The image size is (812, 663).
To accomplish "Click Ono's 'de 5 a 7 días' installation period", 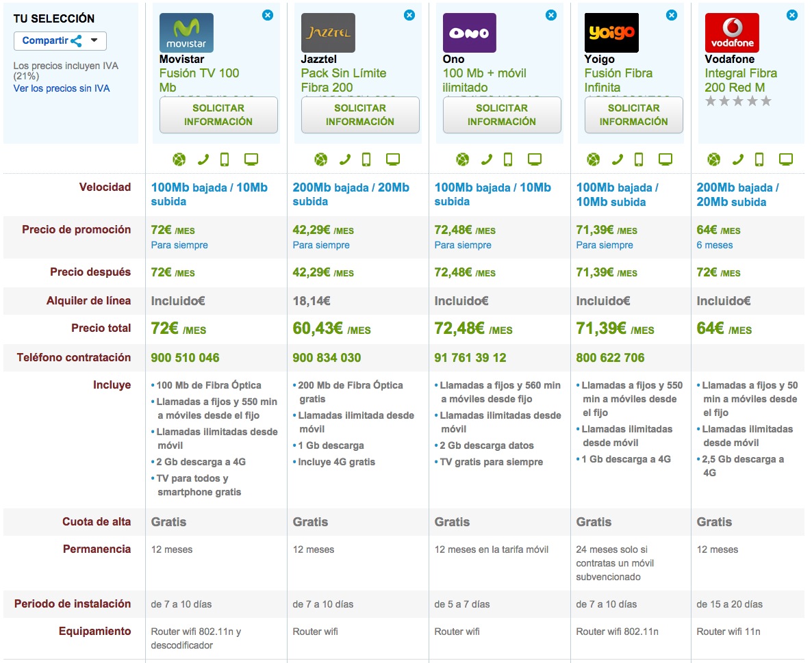I will point(462,604).
